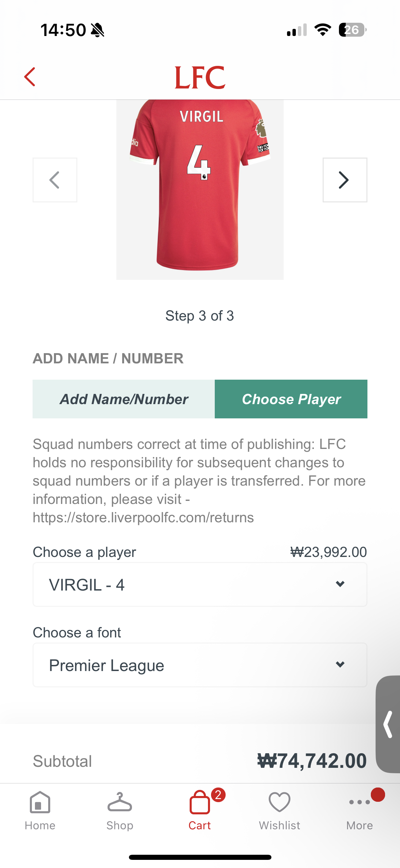Tap the home indicator bar
Image resolution: width=400 pixels, height=868 pixels.
point(200,857)
